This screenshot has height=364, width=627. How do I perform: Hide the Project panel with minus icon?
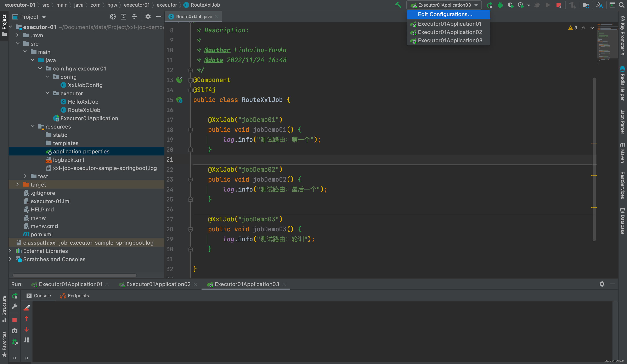pyautogui.click(x=159, y=17)
